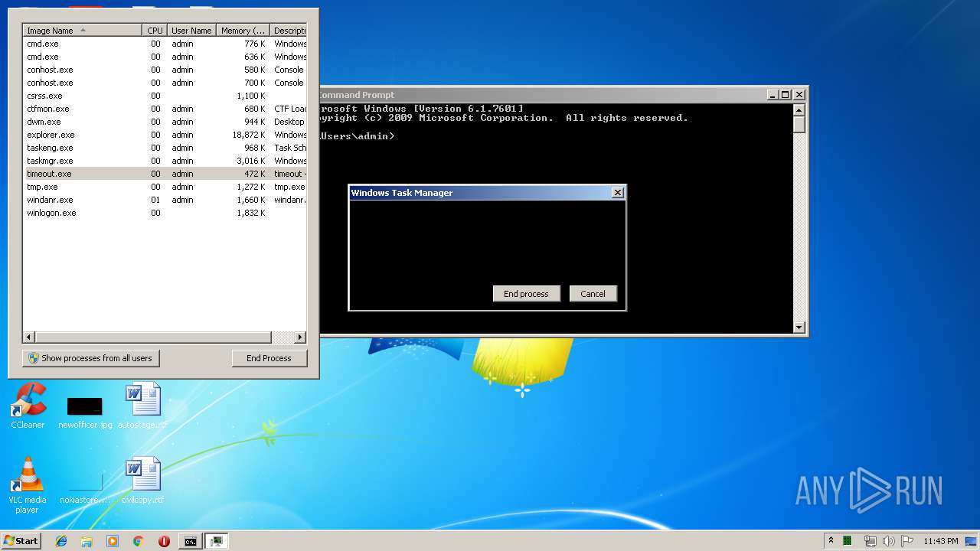
Task: Click the process list horizontal scrollbar thumb
Action: pyautogui.click(x=153, y=337)
